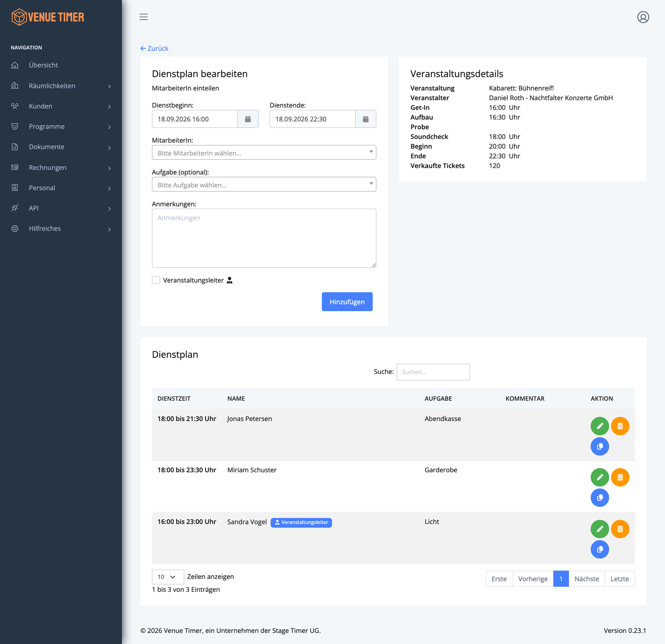Screen dimensions: 665x644
Task: Expand the Kunden submenu chevron
Action: click(x=109, y=107)
